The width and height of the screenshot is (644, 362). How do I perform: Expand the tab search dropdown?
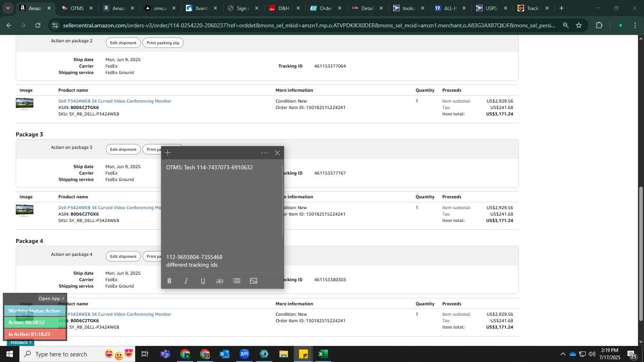tap(8, 8)
